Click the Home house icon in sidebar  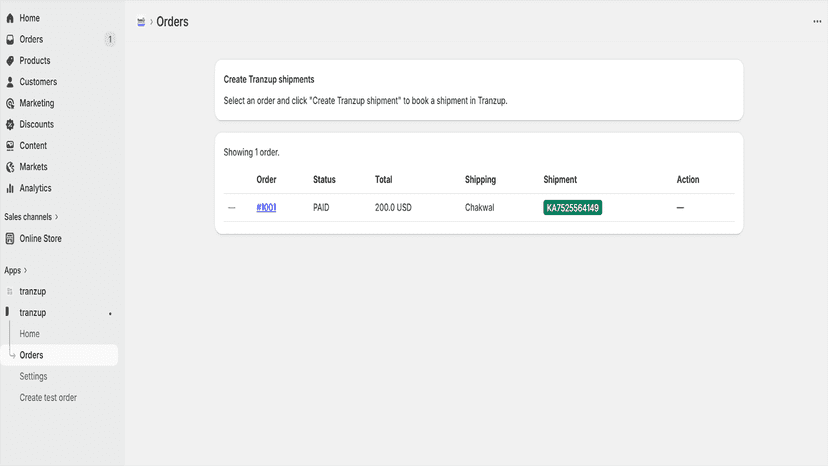[x=10, y=18]
